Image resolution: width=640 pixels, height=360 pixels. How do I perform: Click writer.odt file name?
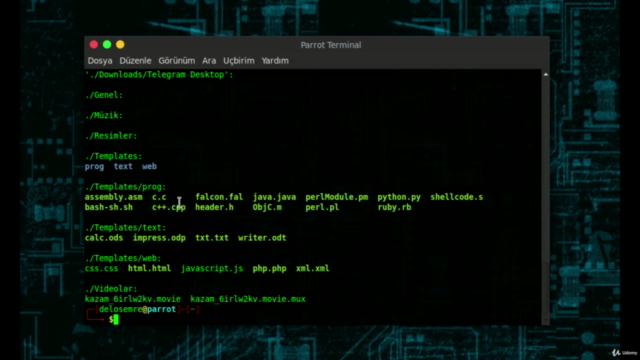click(262, 238)
